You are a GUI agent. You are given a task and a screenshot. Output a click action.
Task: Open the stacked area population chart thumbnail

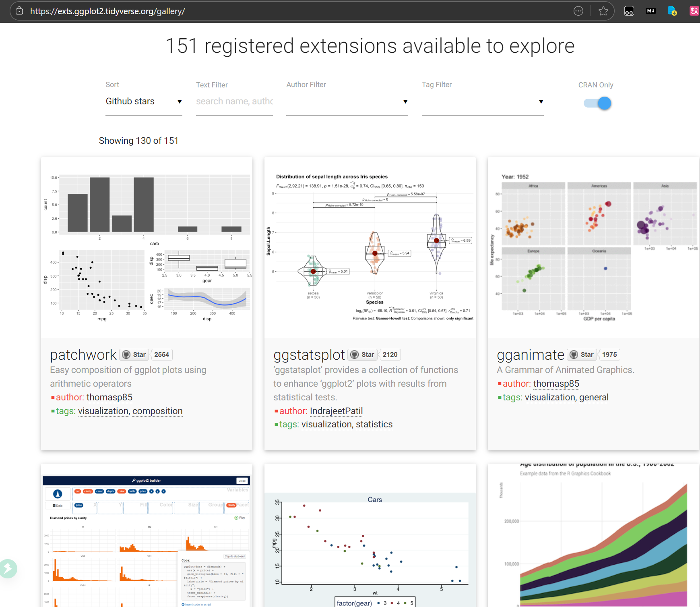(593, 535)
